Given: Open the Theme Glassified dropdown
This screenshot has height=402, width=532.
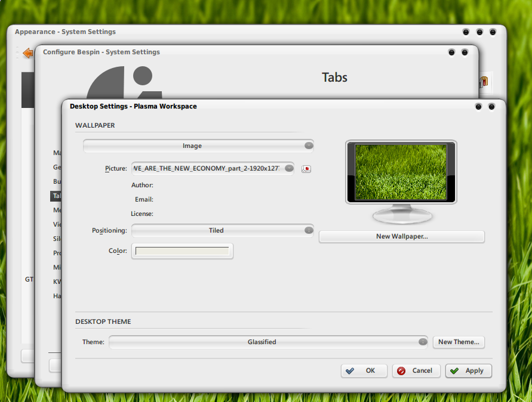Looking at the screenshot, I should 268,342.
